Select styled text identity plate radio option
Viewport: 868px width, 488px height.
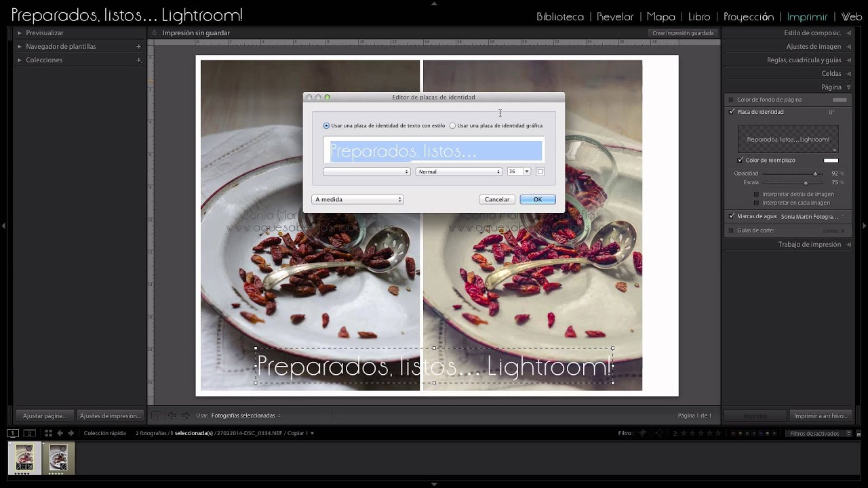coord(326,125)
